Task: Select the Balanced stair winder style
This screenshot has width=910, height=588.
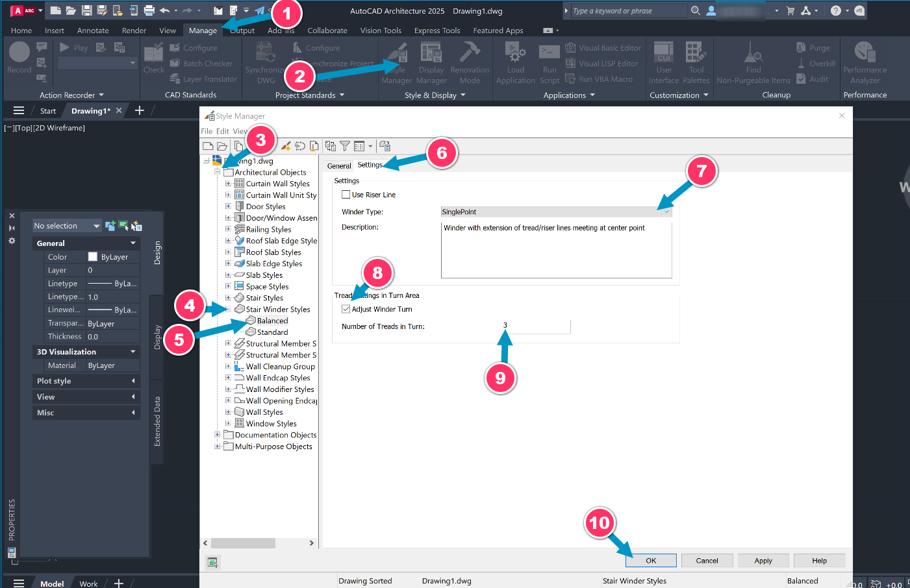Action: (x=272, y=321)
